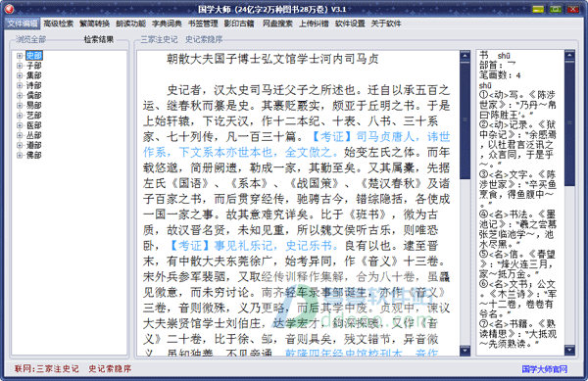Open the 关于软件 menu
The width and height of the screenshot is (588, 381).
click(x=386, y=24)
